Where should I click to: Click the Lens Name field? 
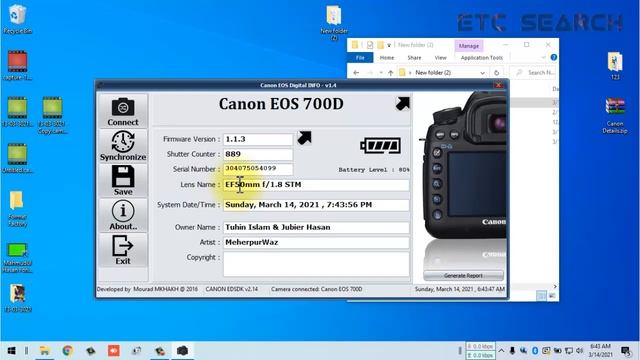tap(316, 184)
